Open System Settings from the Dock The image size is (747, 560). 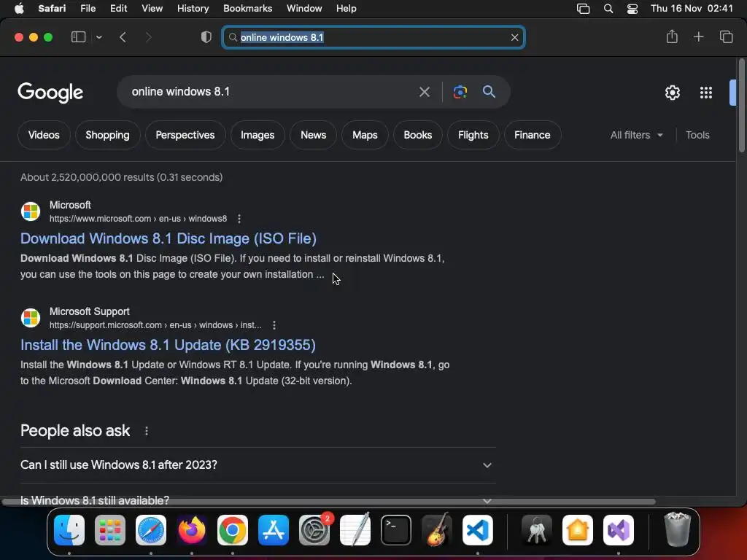click(314, 530)
